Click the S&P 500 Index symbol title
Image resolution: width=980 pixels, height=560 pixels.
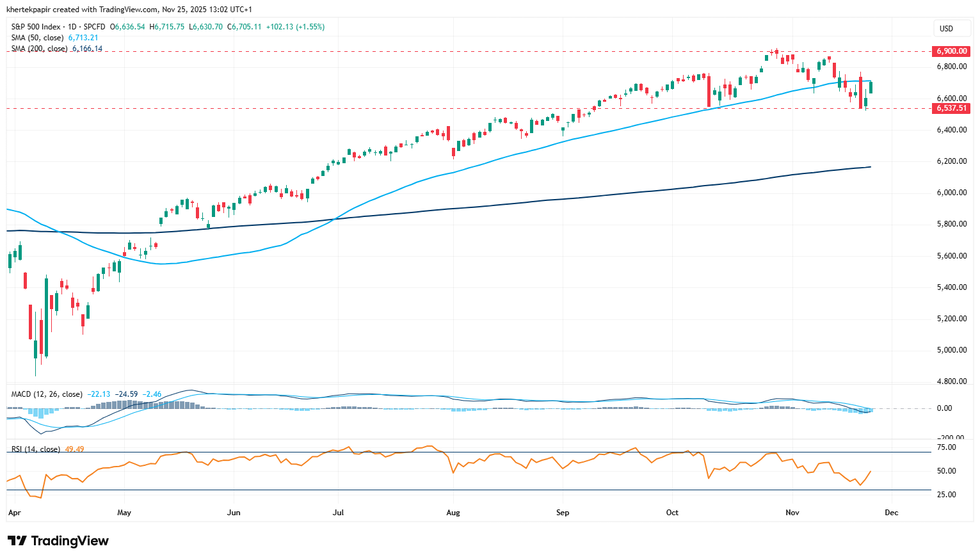(36, 27)
